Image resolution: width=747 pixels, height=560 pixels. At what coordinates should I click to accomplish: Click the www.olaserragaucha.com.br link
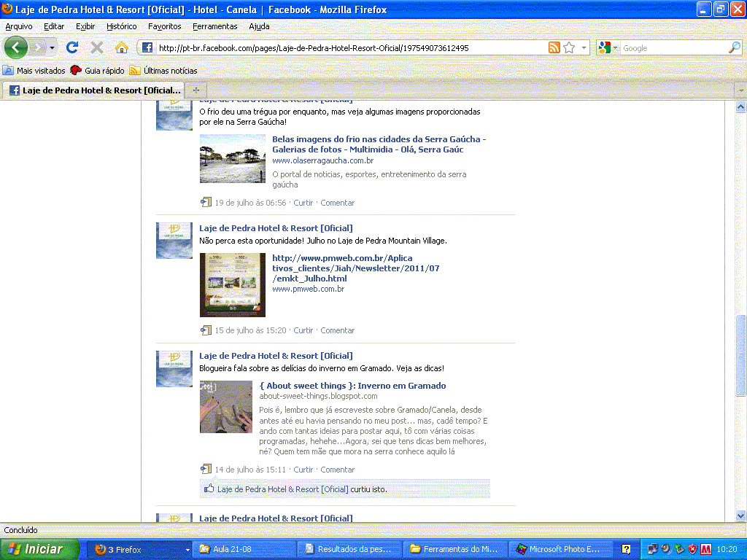coord(322,160)
